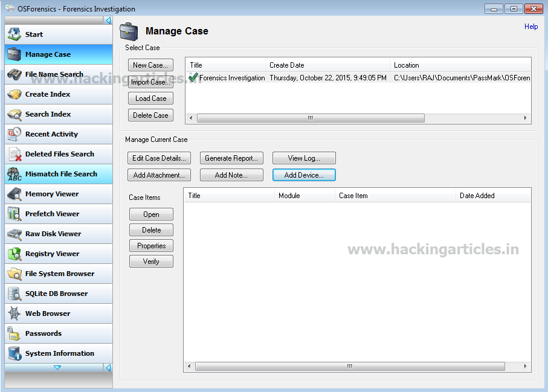Expand more sidebar items with down arrow
The width and height of the screenshot is (548, 392).
click(57, 368)
